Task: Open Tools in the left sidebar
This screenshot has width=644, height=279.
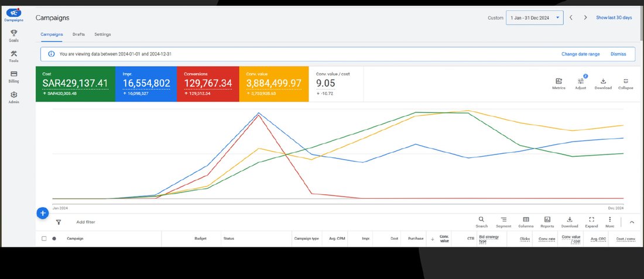Action: click(13, 57)
